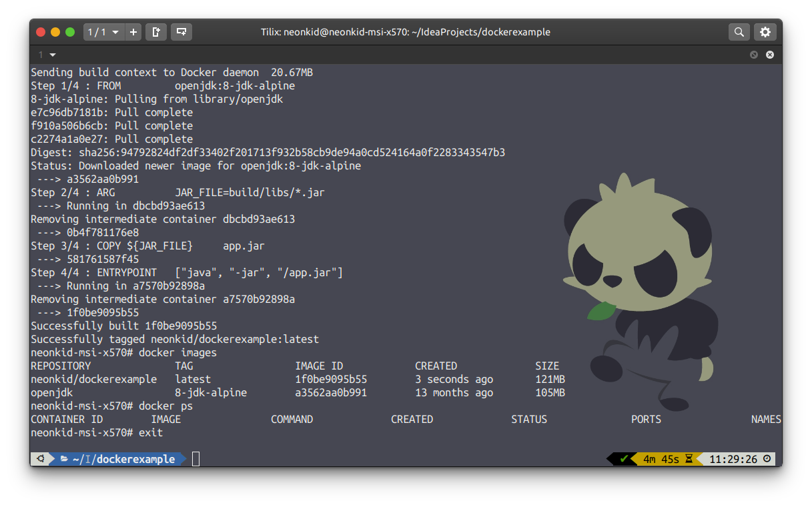
Task: Click the 'docker ps' command line
Action: click(x=111, y=406)
